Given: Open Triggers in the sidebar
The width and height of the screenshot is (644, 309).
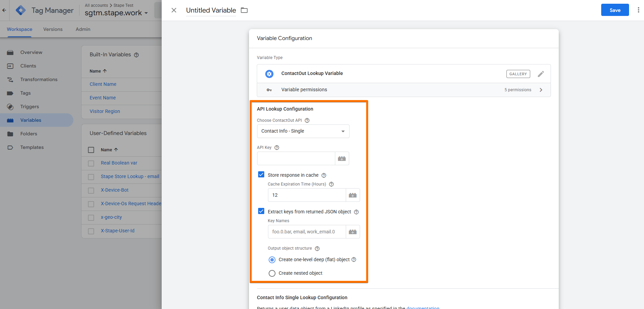Looking at the screenshot, I should 30,107.
